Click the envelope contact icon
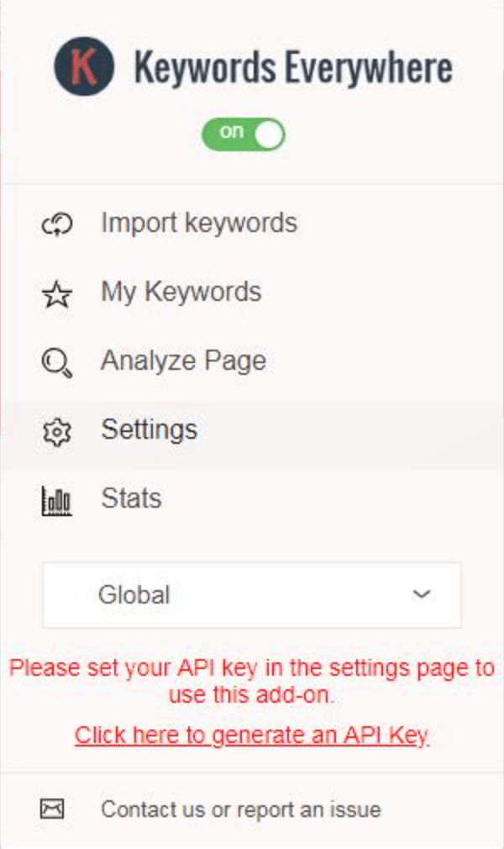Screen dimensions: 504x849 53,809
